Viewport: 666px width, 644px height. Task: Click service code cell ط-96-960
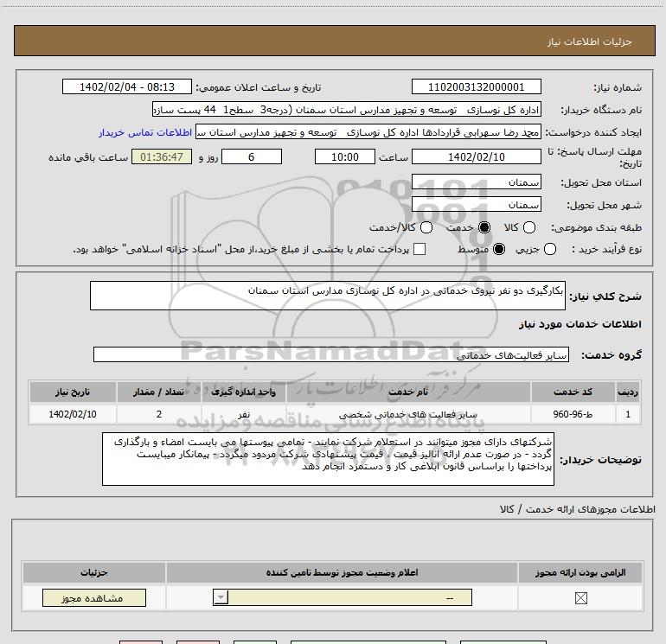[x=573, y=414]
